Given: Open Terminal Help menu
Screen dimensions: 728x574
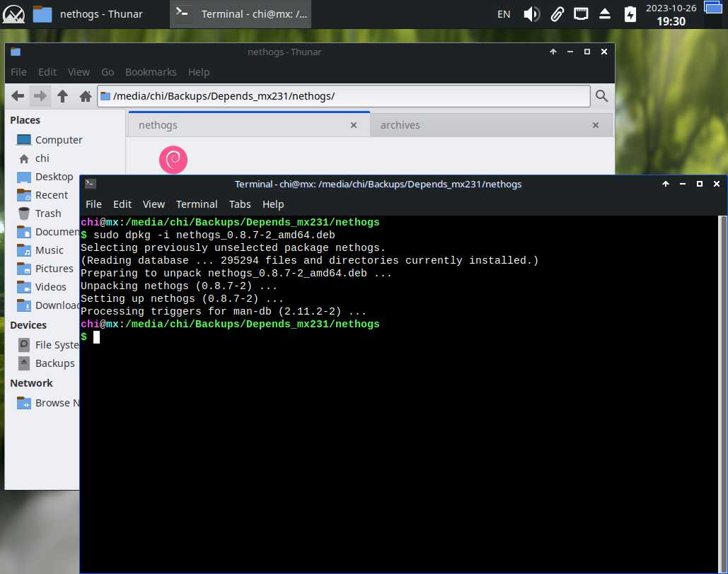Looking at the screenshot, I should (273, 204).
